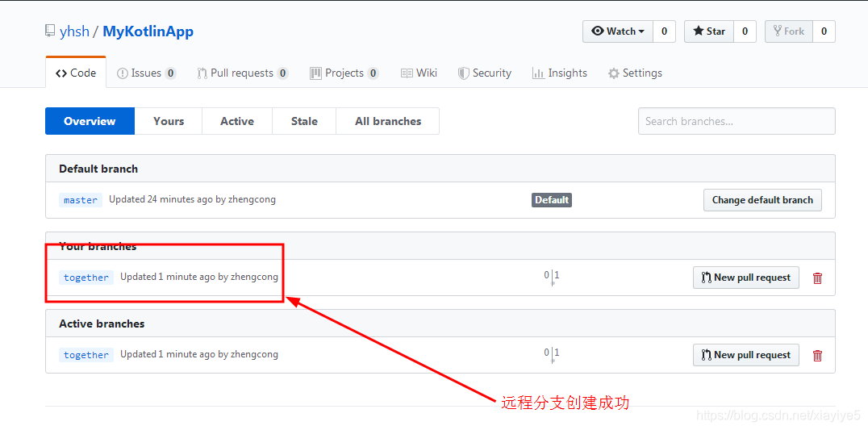Click the star icon on Star button

pos(699,31)
